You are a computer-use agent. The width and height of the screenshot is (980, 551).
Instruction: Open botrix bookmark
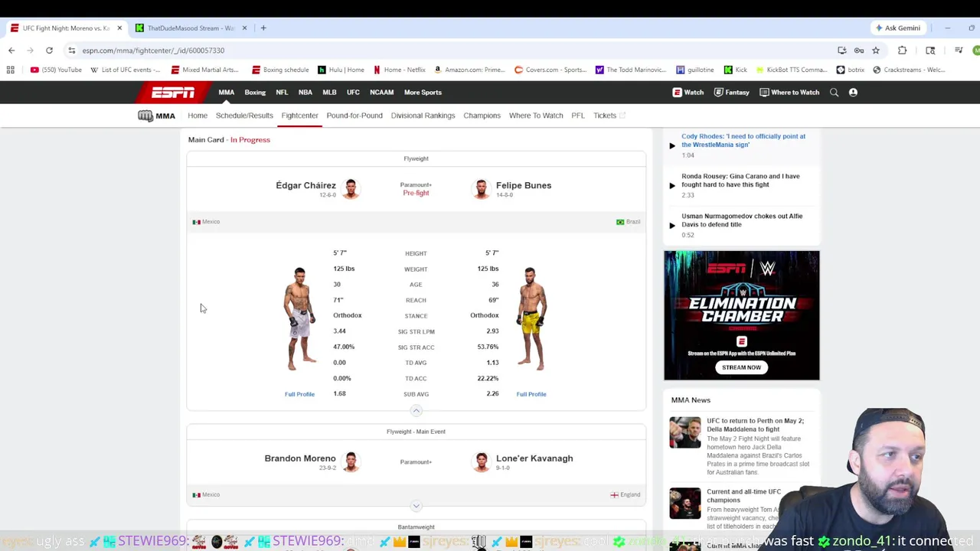(850, 70)
